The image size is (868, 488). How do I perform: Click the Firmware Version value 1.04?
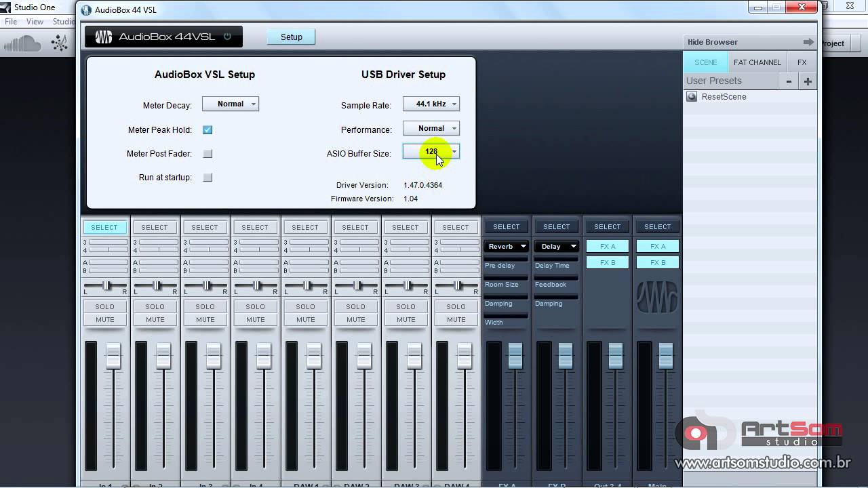click(411, 199)
